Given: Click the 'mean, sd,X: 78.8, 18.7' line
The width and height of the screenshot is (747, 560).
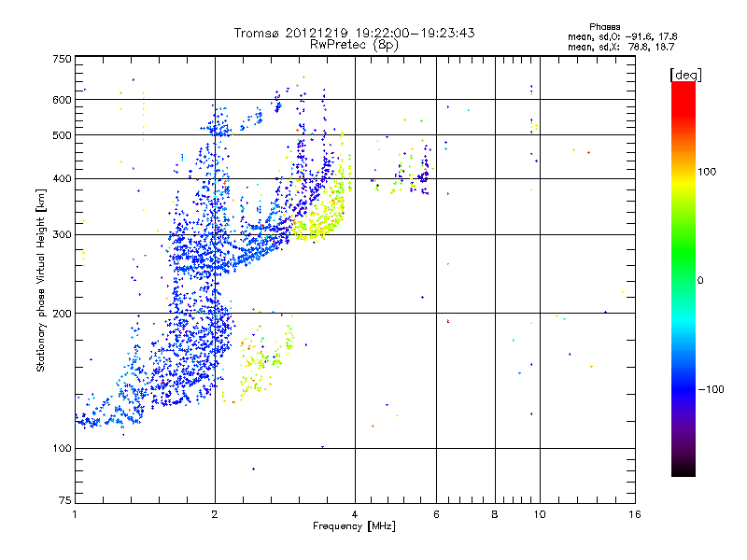Looking at the screenshot, I should coord(621,47).
